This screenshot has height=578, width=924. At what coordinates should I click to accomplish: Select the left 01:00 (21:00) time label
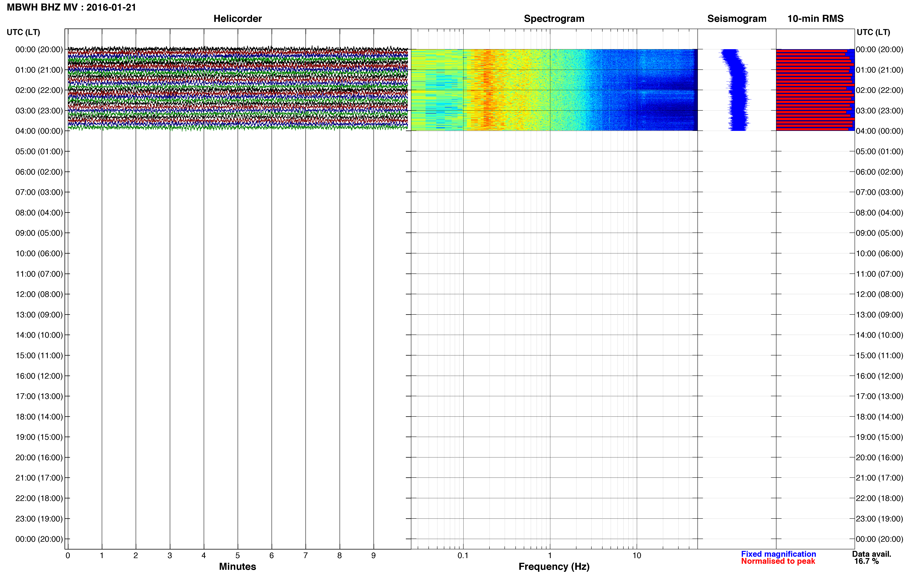point(39,70)
